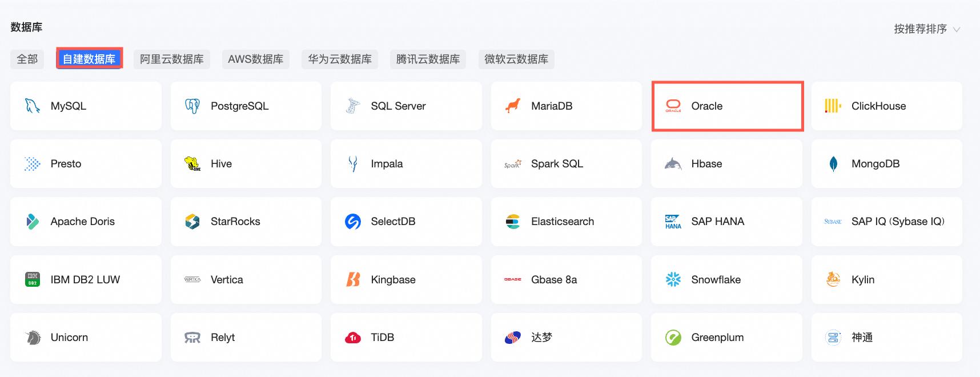Screen dimensions: 980x377
Task: Select the MongoDB label text
Action: [x=875, y=164]
